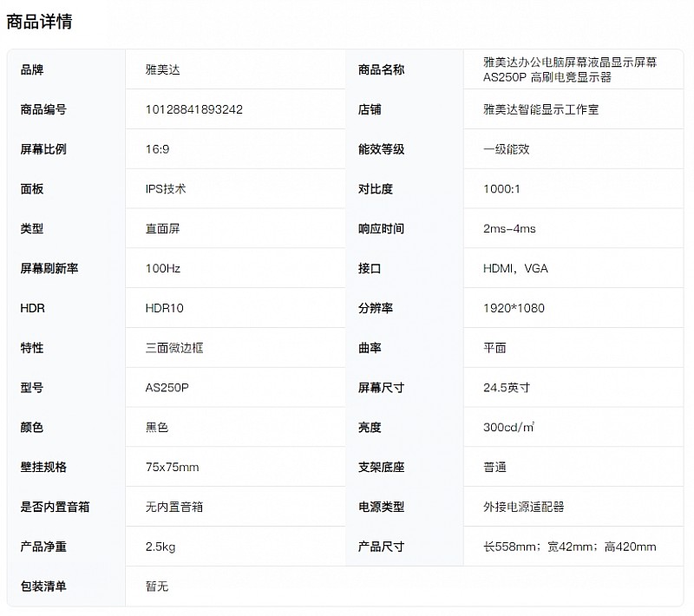This screenshot has height=616, width=694.
Task: Click the 'HDR' row label
Action: 33,308
